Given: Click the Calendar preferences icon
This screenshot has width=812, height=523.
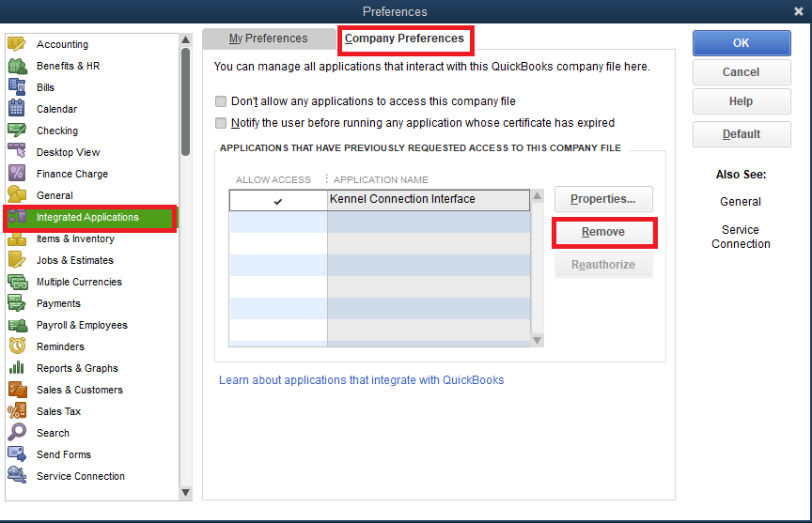Looking at the screenshot, I should click(x=17, y=109).
